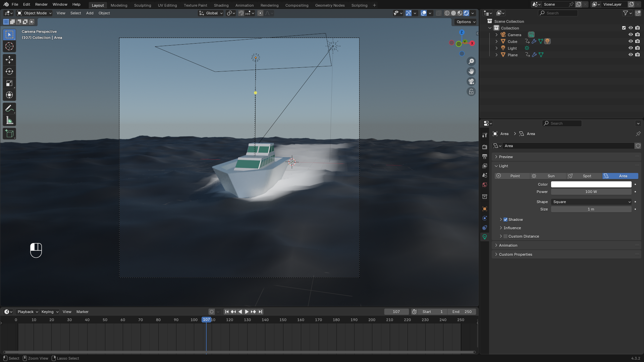644x362 pixels.
Task: Select the Move tool in toolbar
Action: (x=9, y=60)
